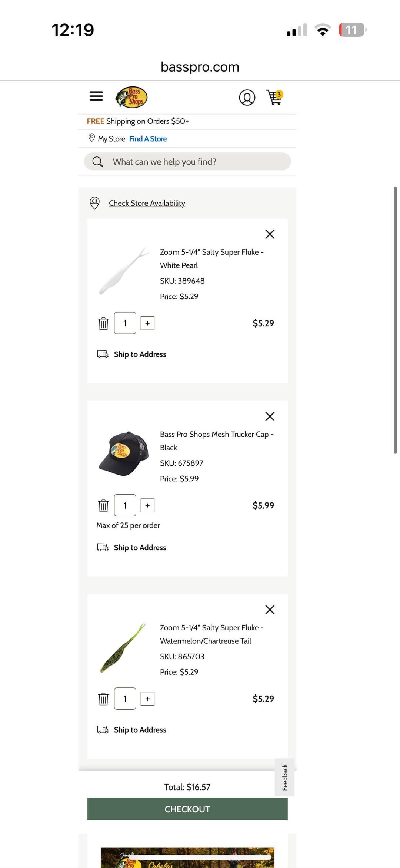Click the Mesh Trucker Cap thumbnail
Viewport: 400px width, 868px height.
point(124,453)
